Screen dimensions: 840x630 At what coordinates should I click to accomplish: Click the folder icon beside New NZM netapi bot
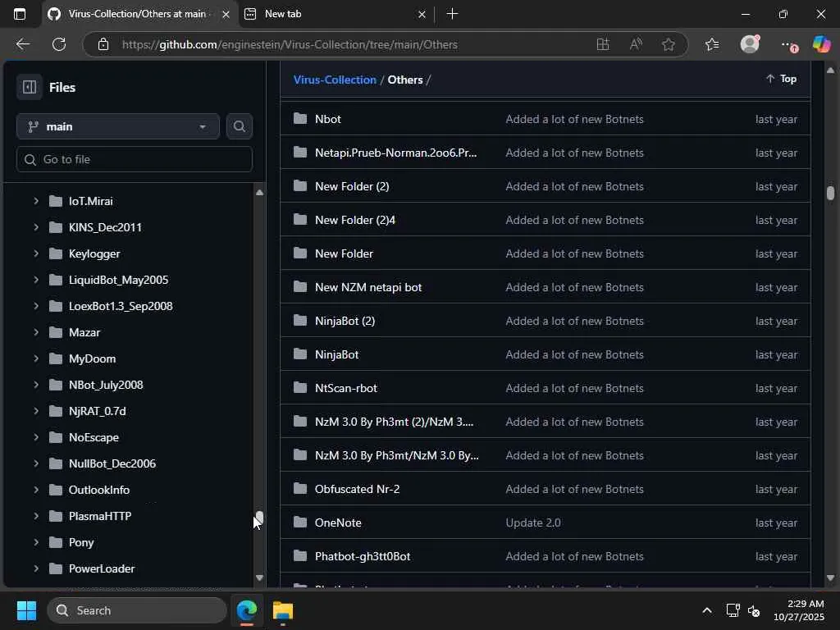pyautogui.click(x=300, y=286)
